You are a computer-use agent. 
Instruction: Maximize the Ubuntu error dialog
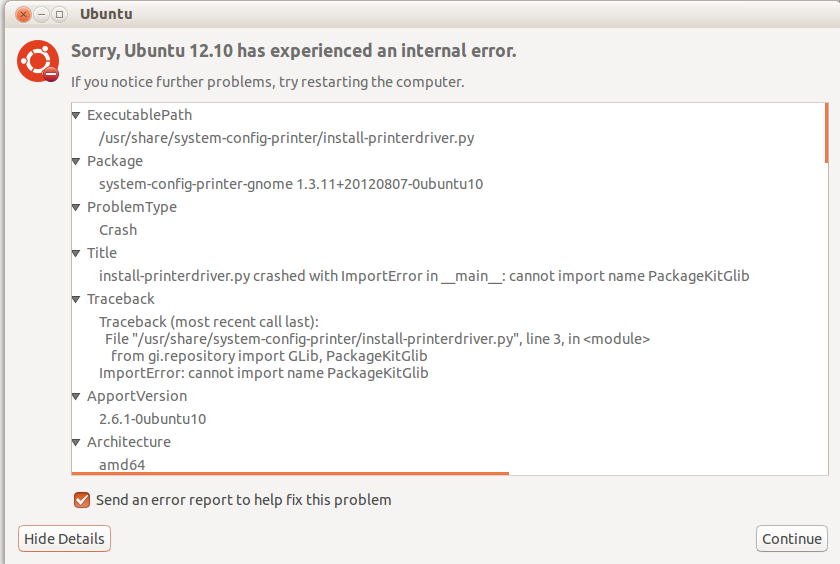coord(60,15)
